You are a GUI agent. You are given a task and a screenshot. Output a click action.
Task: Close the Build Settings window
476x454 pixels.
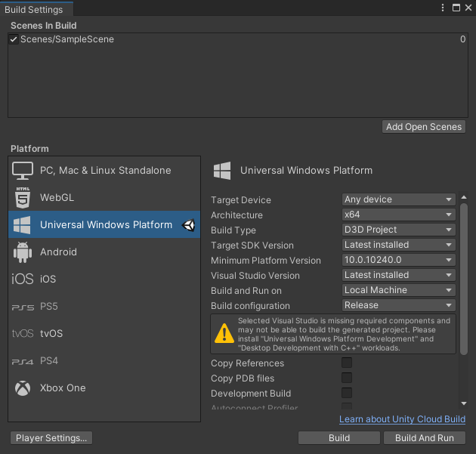tap(468, 8)
